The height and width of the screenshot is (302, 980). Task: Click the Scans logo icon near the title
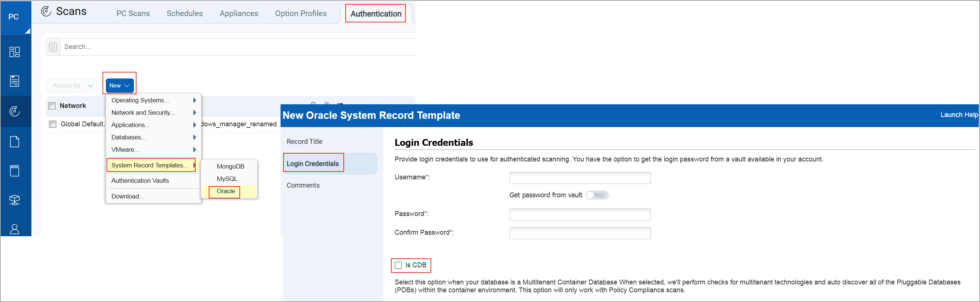(46, 11)
